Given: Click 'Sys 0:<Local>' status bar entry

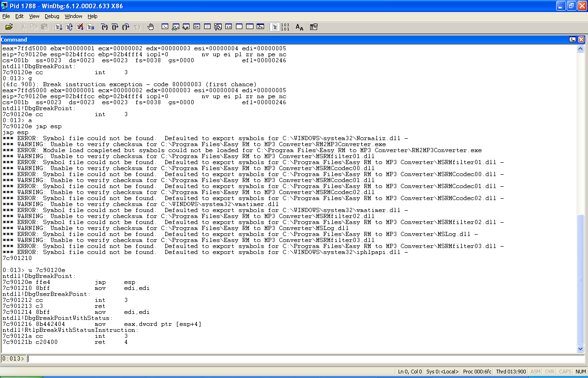Looking at the screenshot, I should 443,372.
